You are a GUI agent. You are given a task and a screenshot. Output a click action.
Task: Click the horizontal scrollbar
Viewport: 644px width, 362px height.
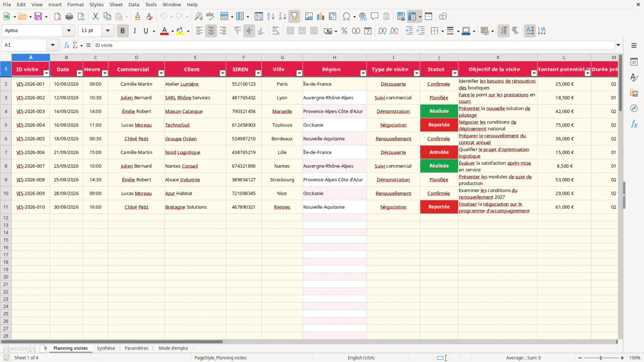point(112,342)
